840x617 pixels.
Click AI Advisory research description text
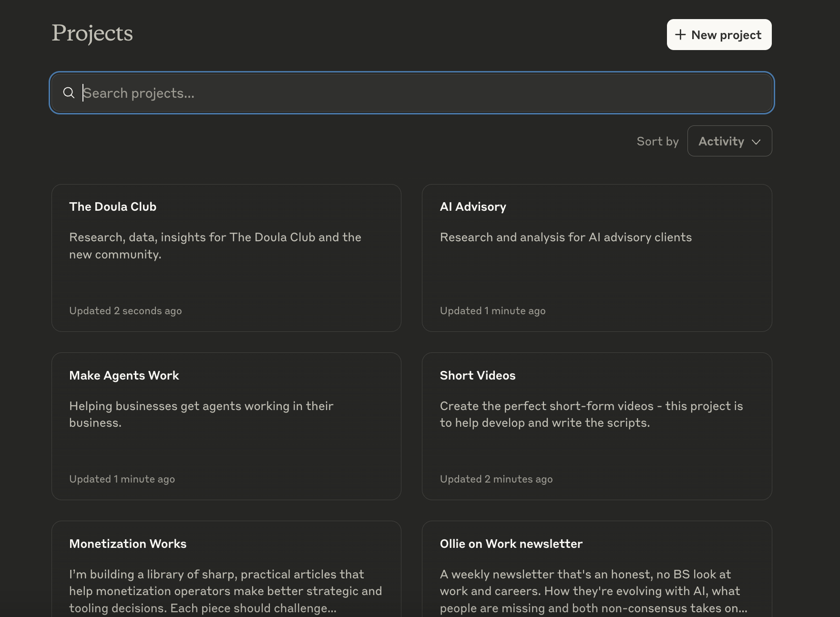pyautogui.click(x=565, y=237)
